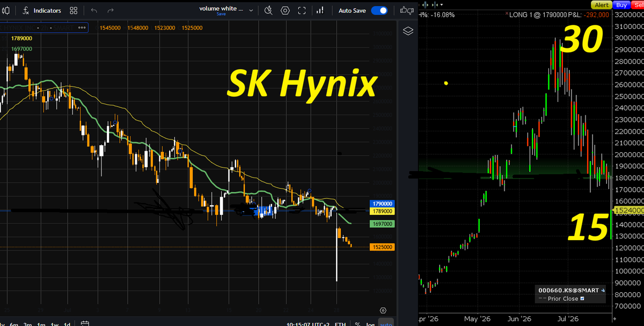This screenshot has width=644, height=326.
Task: Open the candlestick chart type selector
Action: (5, 10)
